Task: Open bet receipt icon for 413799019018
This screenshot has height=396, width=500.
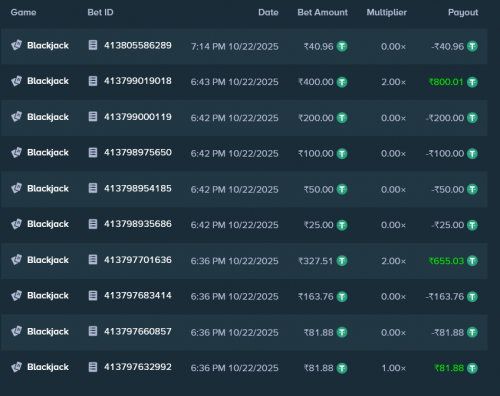Action: 93,81
